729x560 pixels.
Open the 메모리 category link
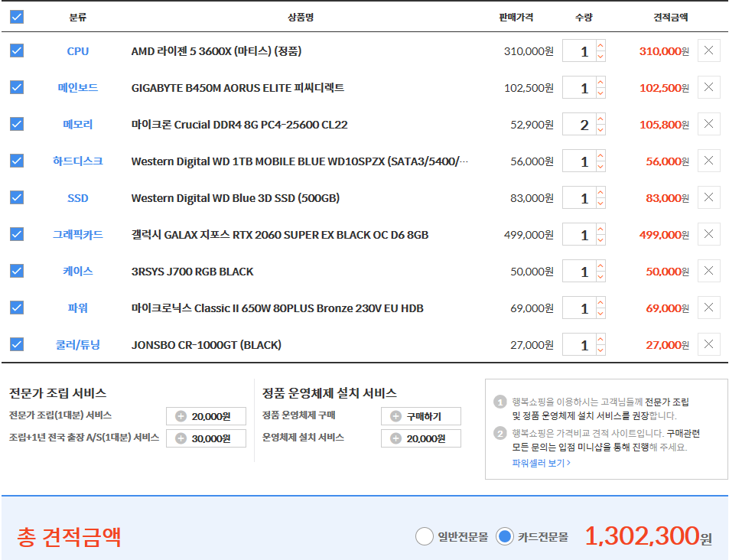(77, 124)
